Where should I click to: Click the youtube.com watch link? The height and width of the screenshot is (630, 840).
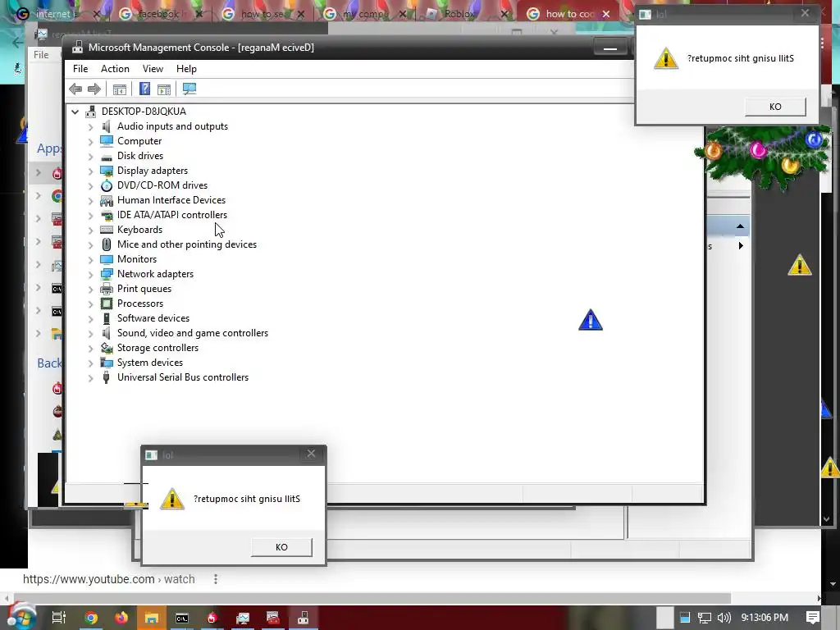tap(109, 579)
